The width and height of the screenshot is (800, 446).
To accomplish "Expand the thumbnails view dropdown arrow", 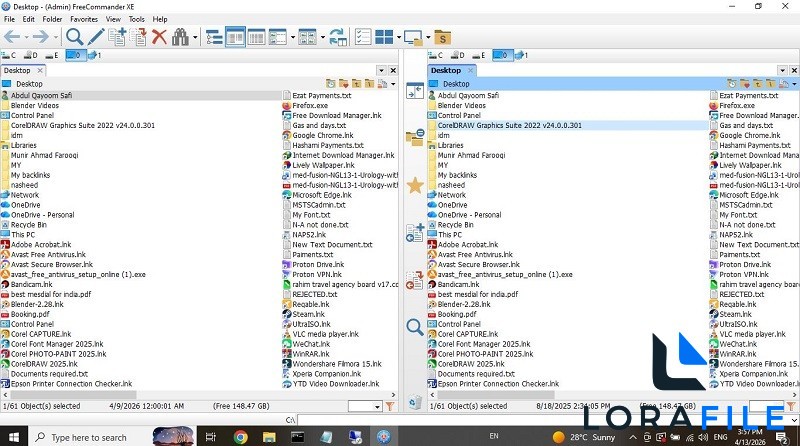I will [322, 37].
